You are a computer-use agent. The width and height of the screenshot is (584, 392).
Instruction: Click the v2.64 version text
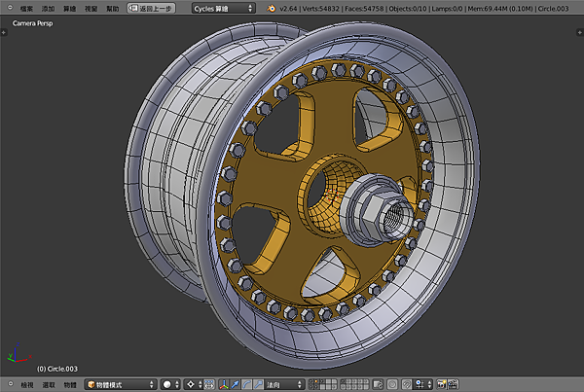[x=288, y=8]
